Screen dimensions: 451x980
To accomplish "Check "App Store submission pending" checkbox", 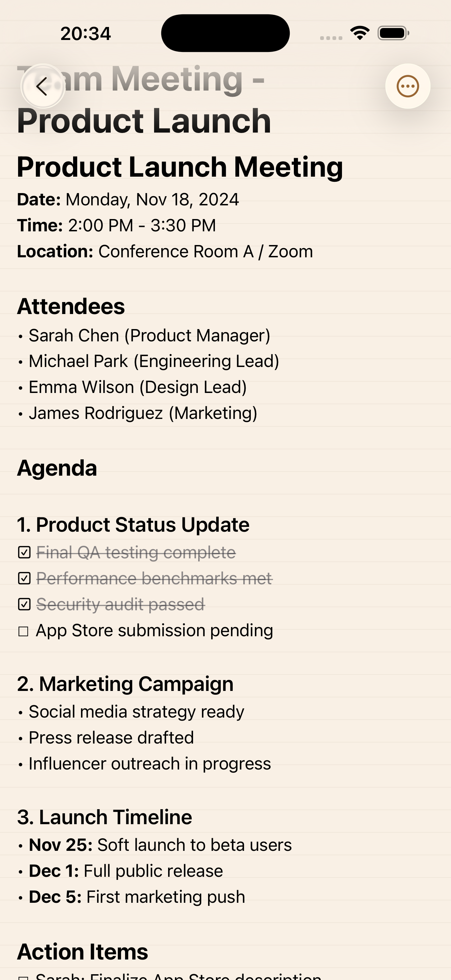I will pyautogui.click(x=24, y=631).
